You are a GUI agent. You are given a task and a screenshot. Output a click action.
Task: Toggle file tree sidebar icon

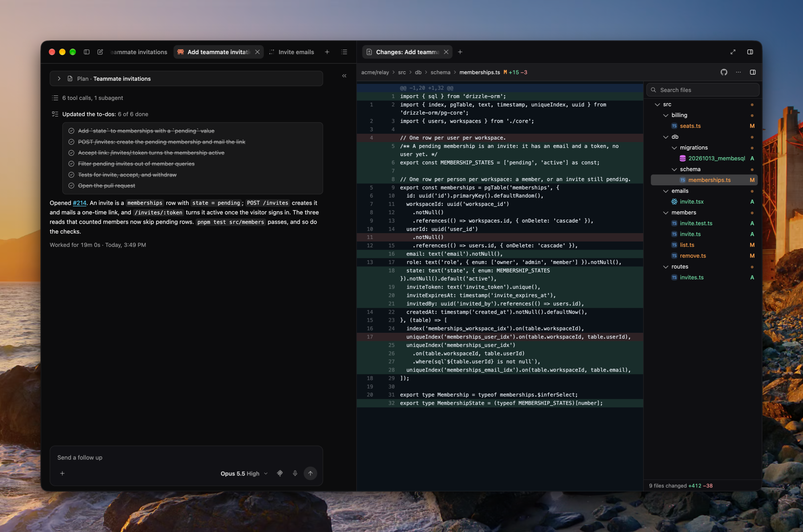tap(753, 72)
